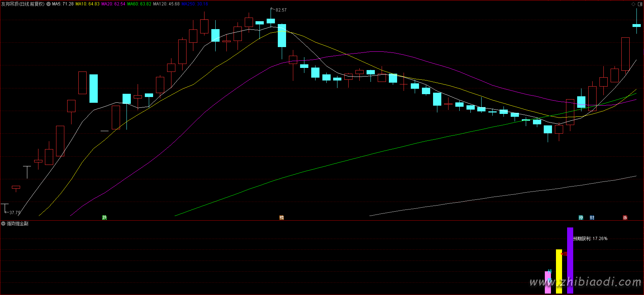Image resolution: width=644 pixels, height=295 pixels.
Task: Select the tall purple indicator bar
Action: click(x=570, y=261)
